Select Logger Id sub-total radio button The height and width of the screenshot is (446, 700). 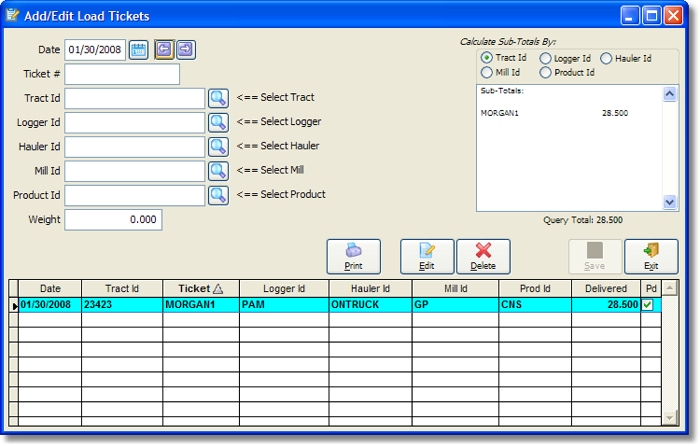545,58
